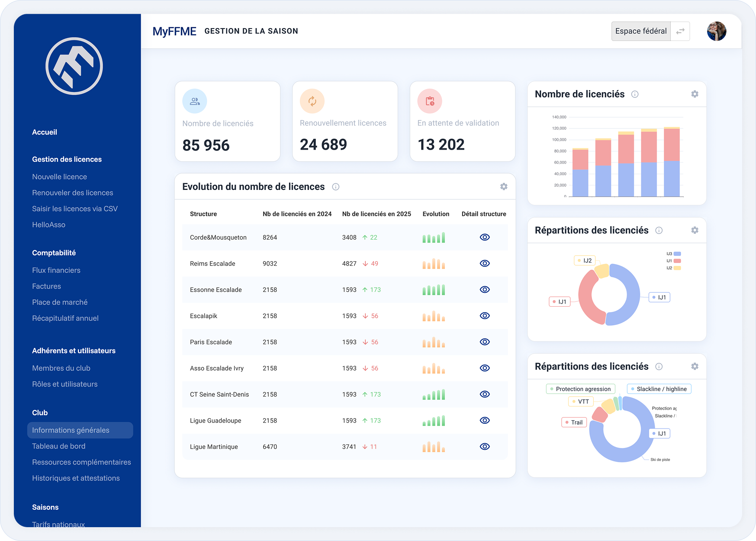Click the Trail label on the bottom donut chart
The width and height of the screenshot is (756, 541).
point(574,423)
